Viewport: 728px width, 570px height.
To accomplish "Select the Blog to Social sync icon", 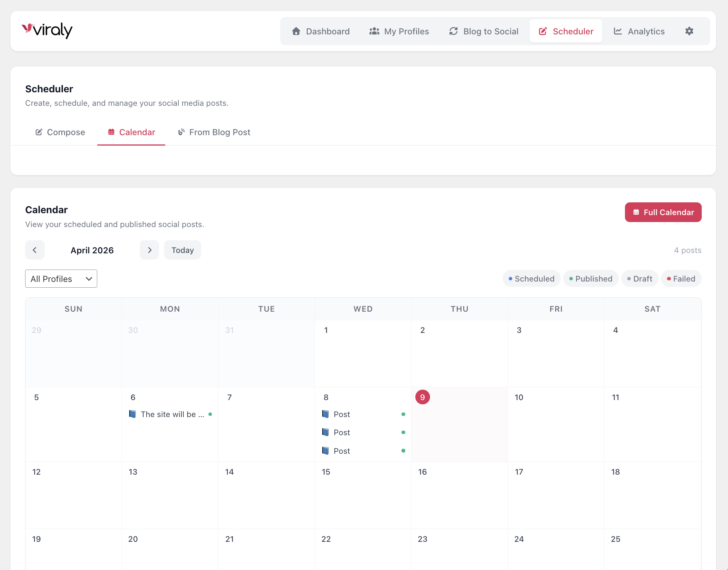I will click(x=454, y=31).
